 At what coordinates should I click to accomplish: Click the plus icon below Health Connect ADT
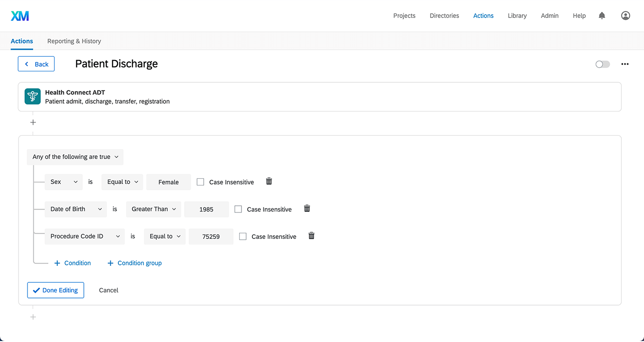33,122
